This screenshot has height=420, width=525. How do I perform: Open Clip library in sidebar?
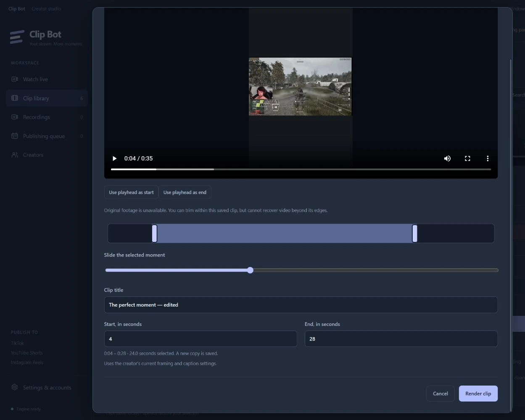coord(47,98)
